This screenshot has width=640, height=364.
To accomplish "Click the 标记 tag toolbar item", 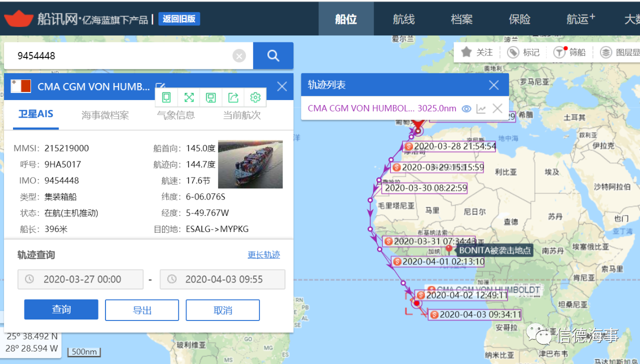I will pos(523,52).
